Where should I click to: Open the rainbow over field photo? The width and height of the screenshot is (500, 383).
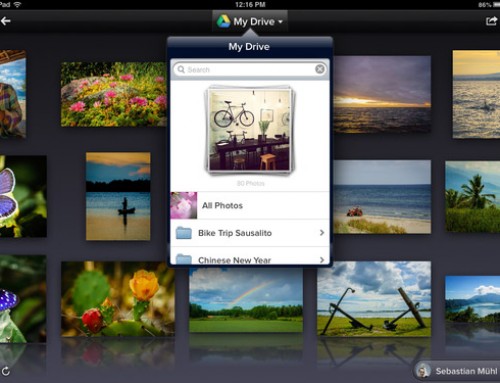(x=246, y=300)
